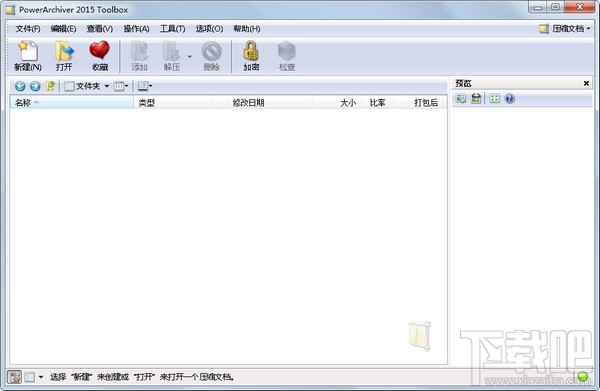Open the 操作(A) menu

(x=136, y=29)
